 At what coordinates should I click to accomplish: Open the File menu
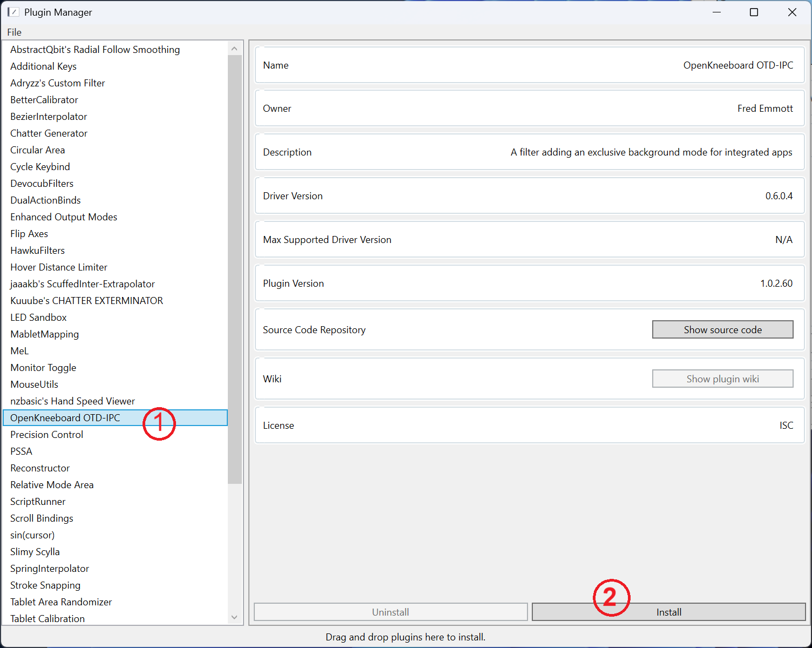(14, 32)
